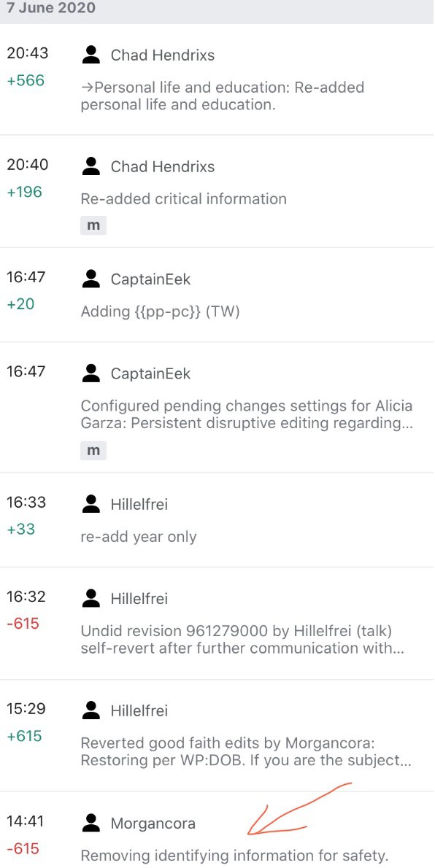Screen dimensions: 435x868
Task: Click user icon beside Hillelfrei at 16:32
Action: click(91, 598)
